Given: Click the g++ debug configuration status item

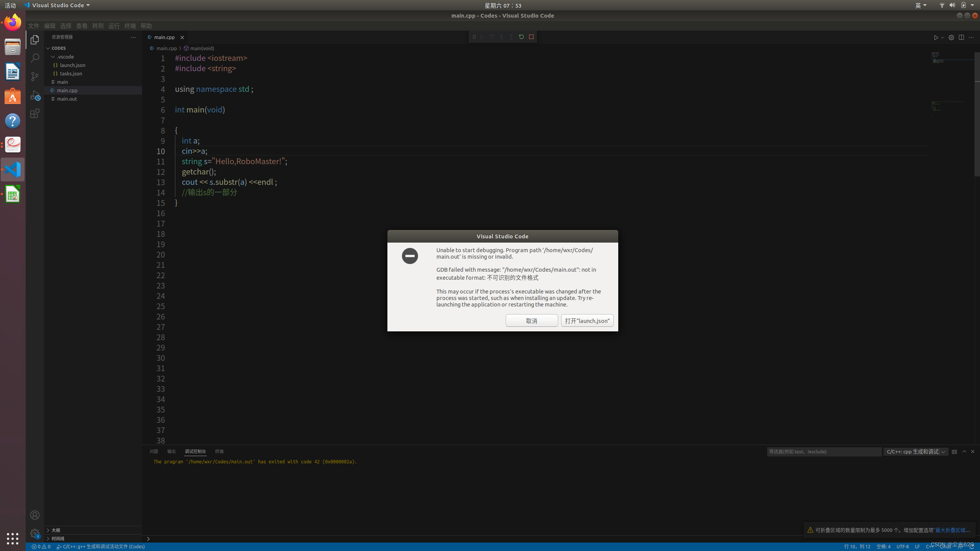Looking at the screenshot, I should [101, 547].
